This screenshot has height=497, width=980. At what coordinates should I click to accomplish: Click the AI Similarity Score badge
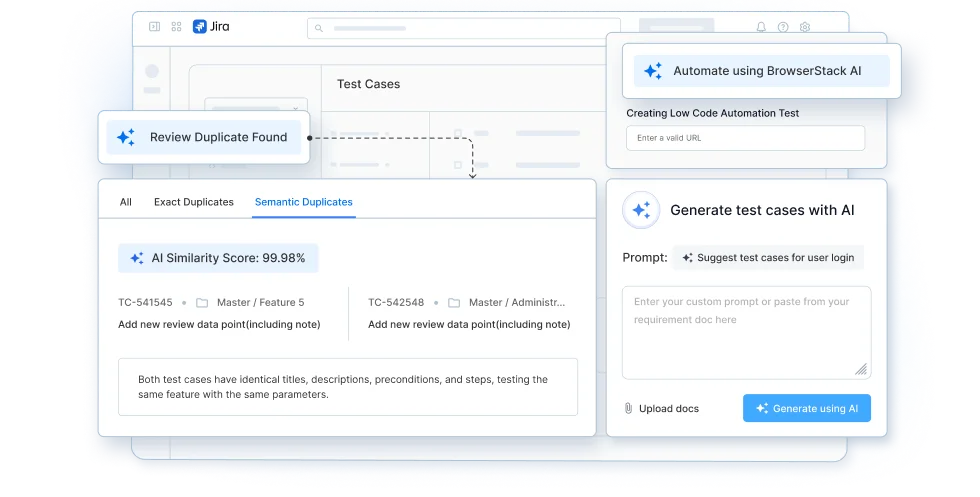[218, 258]
